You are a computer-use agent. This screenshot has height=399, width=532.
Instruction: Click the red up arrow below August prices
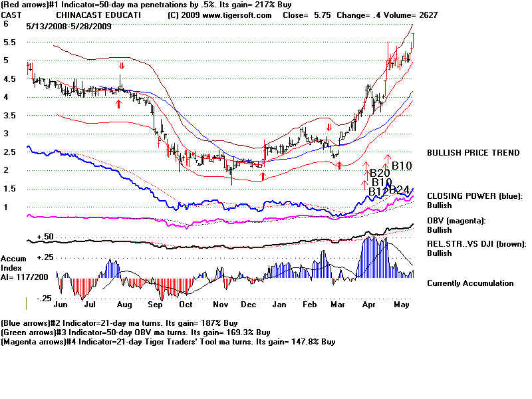click(x=118, y=104)
